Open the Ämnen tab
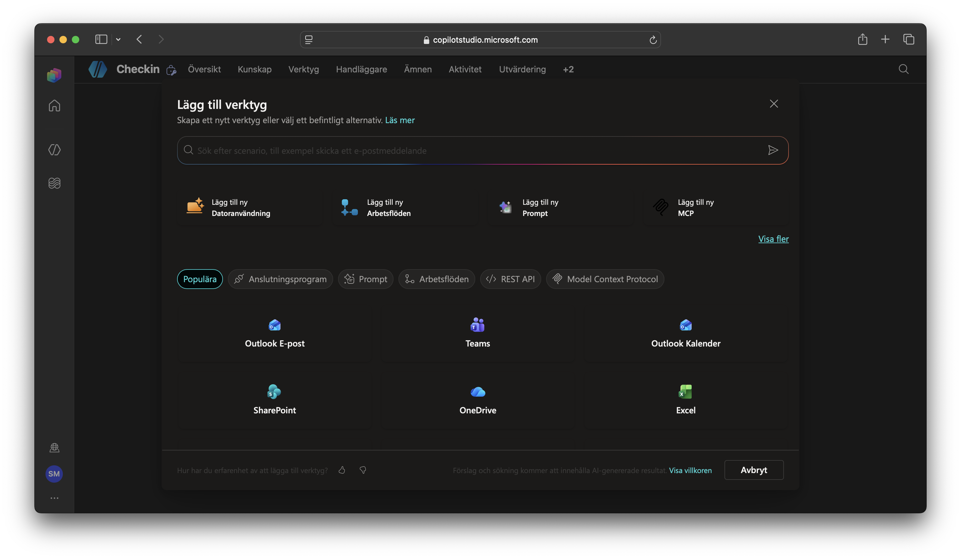The height and width of the screenshot is (560, 961). [x=418, y=69]
